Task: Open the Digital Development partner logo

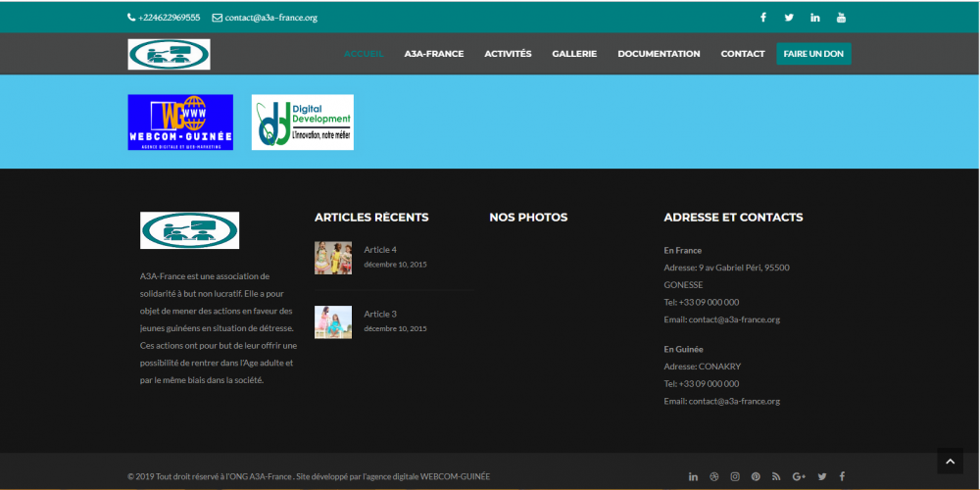Action: pos(303,122)
